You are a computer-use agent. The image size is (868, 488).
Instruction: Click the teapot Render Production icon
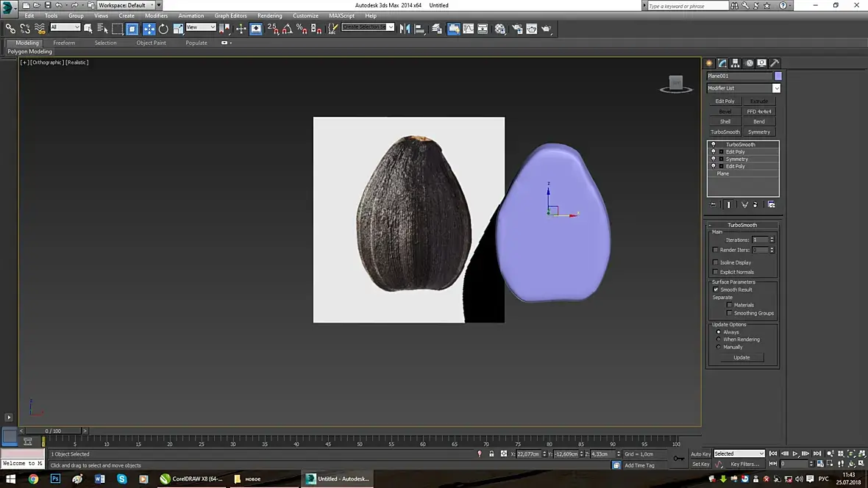point(546,29)
